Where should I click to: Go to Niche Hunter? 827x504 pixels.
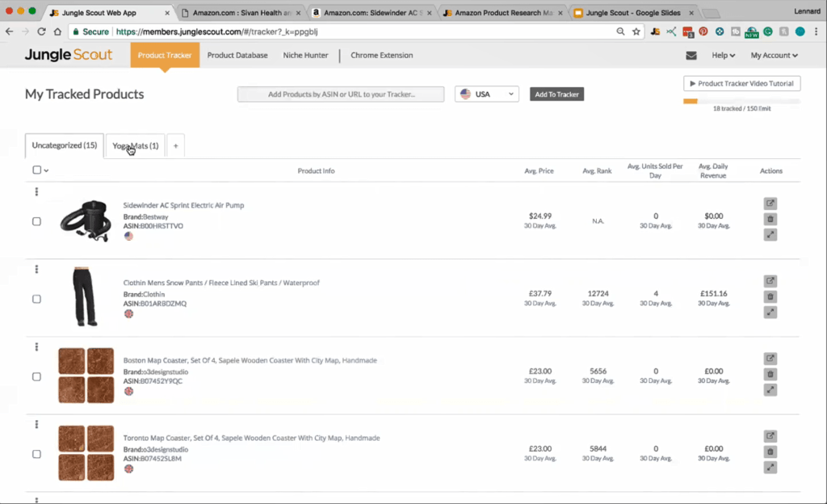pyautogui.click(x=305, y=56)
